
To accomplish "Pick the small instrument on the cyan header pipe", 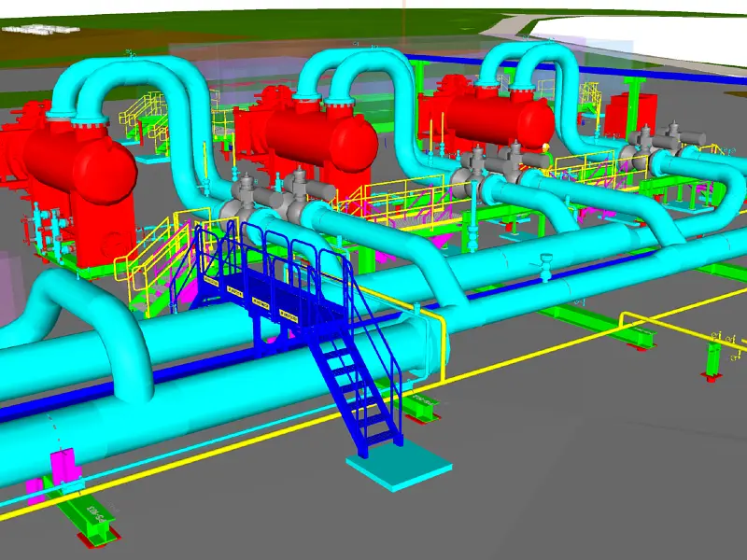I will click(546, 267).
